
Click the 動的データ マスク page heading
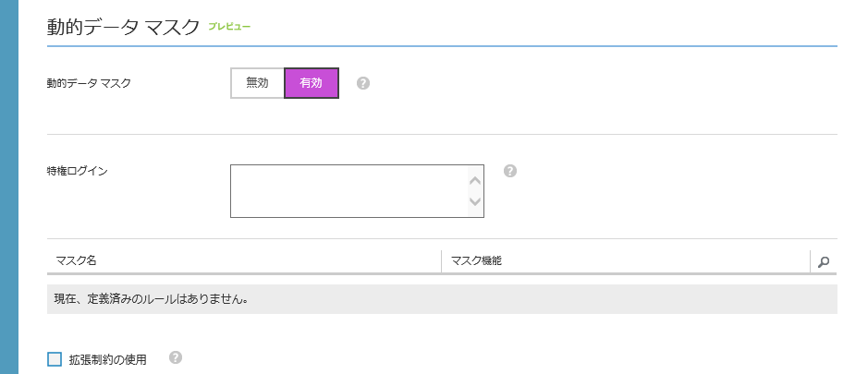[x=123, y=27]
